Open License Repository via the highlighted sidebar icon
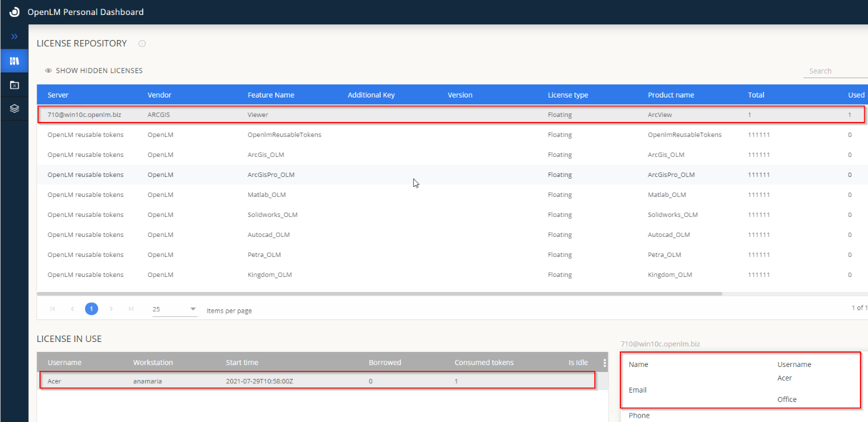Viewport: 868px width, 422px height. (x=14, y=61)
